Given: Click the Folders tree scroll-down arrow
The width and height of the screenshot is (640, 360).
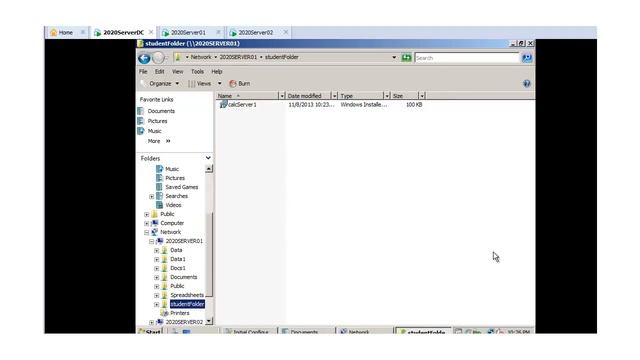Looking at the screenshot, I should point(209,321).
